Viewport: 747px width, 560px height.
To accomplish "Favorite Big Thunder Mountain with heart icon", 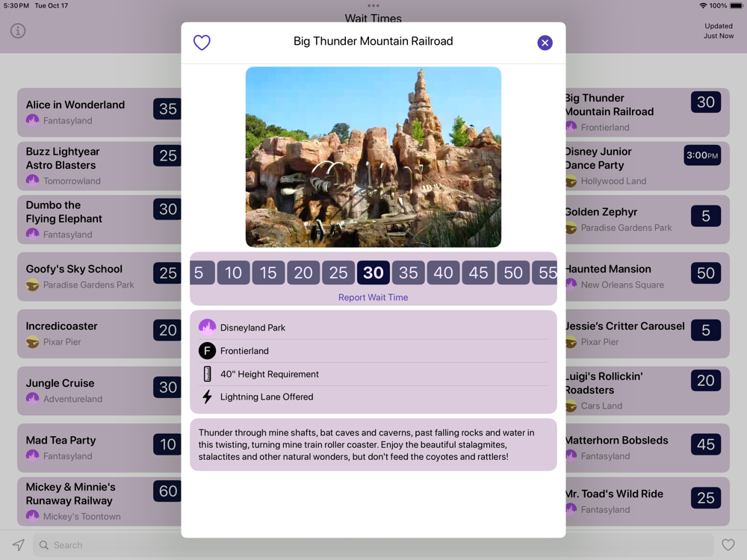I will pyautogui.click(x=202, y=43).
